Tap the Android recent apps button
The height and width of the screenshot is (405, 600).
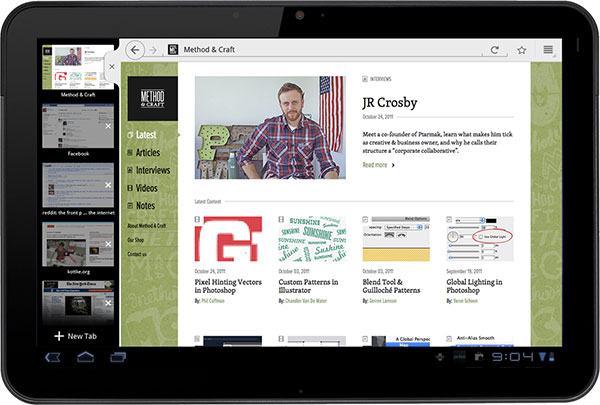(x=118, y=357)
